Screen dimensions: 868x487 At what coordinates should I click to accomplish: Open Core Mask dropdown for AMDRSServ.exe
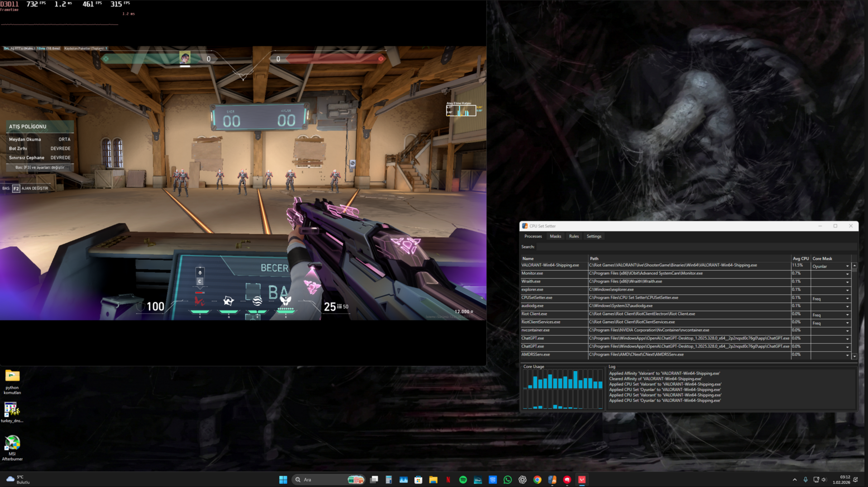coord(847,356)
